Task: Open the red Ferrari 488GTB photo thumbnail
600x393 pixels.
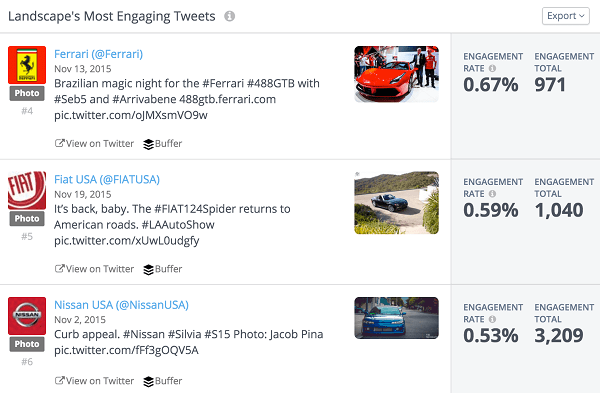Action: [x=396, y=74]
